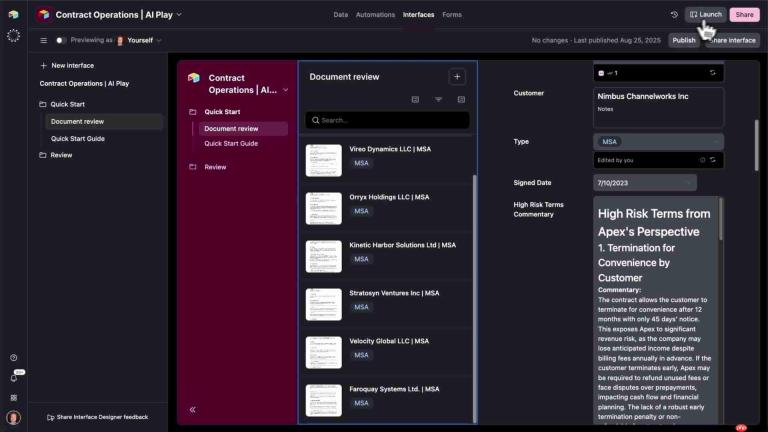Click the Quick Start folder icon in designer sidebar

click(43, 104)
